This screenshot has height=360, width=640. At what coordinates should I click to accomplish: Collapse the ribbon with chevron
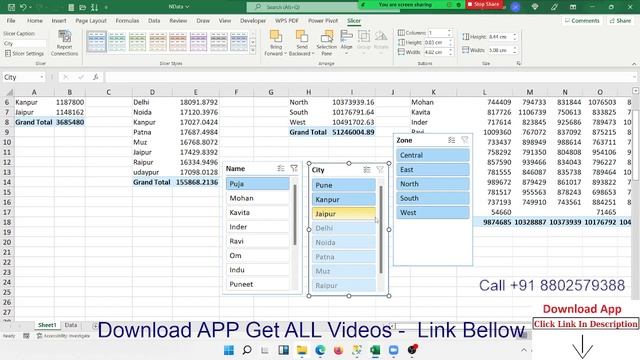634,64
